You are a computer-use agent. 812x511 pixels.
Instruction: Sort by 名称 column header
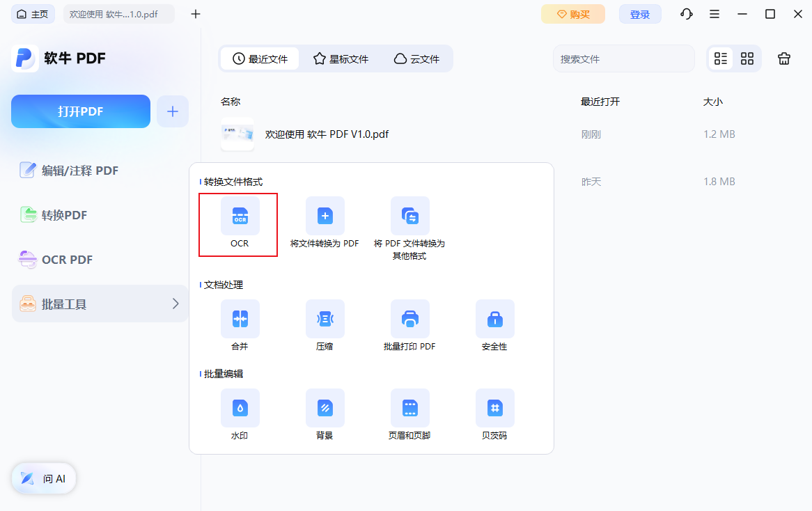click(231, 102)
